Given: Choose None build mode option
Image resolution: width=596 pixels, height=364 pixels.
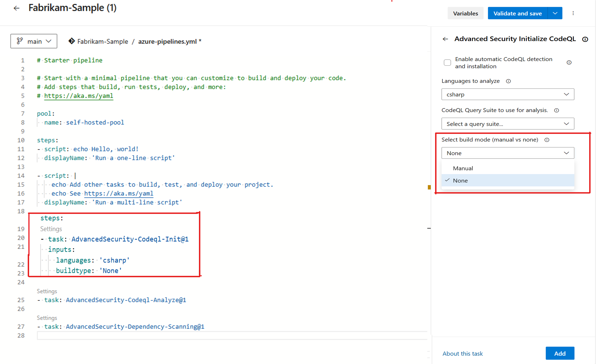Looking at the screenshot, I should pyautogui.click(x=508, y=181).
